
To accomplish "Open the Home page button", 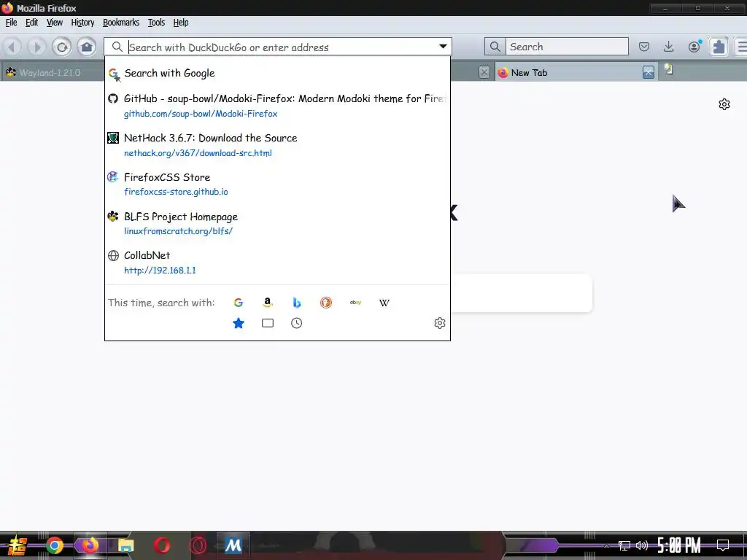I will [x=87, y=47].
